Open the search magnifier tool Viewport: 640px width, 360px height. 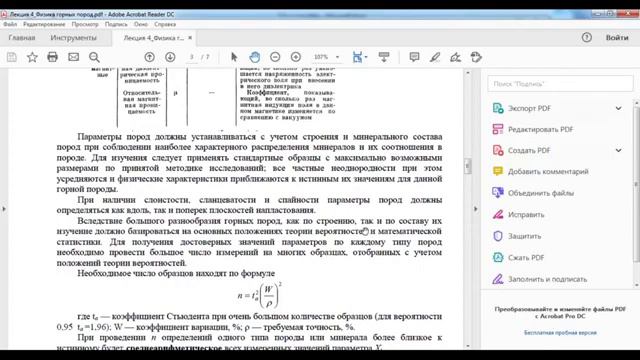coord(94,57)
